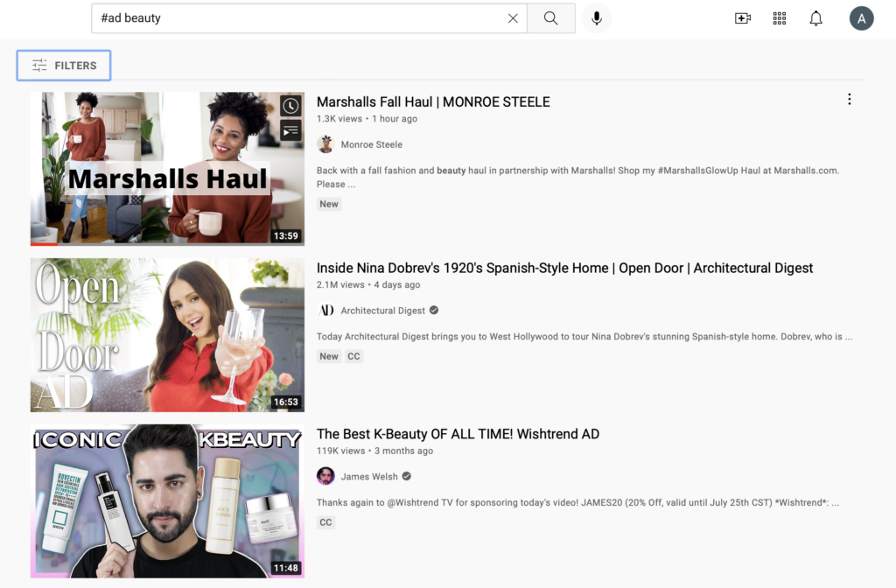Screen dimensions: 896x588
Task: Click the New badge on the Nina Dobrev video
Action: (x=328, y=356)
